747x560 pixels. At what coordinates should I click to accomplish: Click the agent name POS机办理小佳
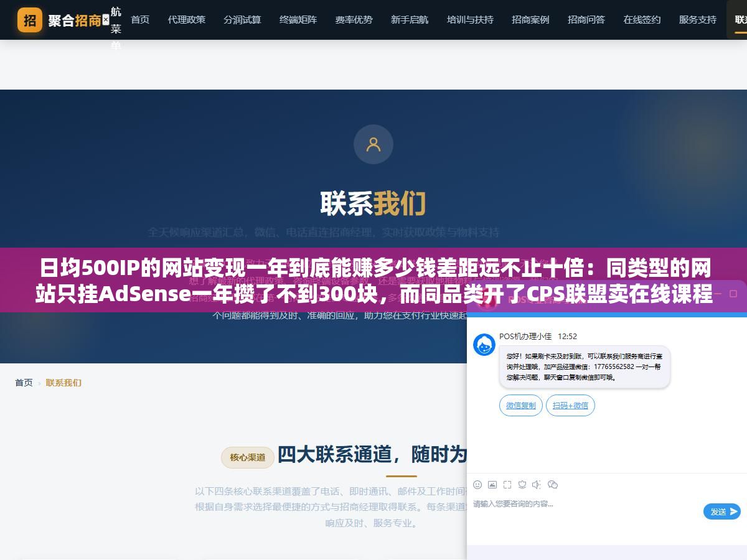[525, 337]
